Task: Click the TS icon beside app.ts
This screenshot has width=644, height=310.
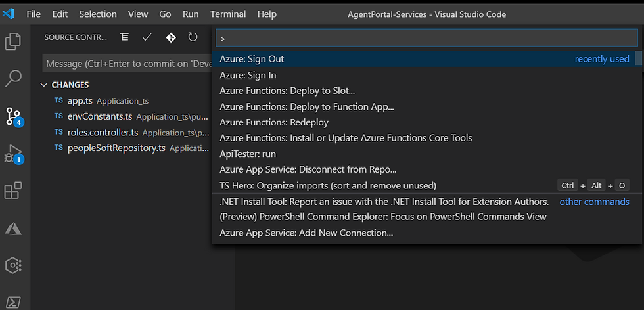Action: [x=58, y=100]
